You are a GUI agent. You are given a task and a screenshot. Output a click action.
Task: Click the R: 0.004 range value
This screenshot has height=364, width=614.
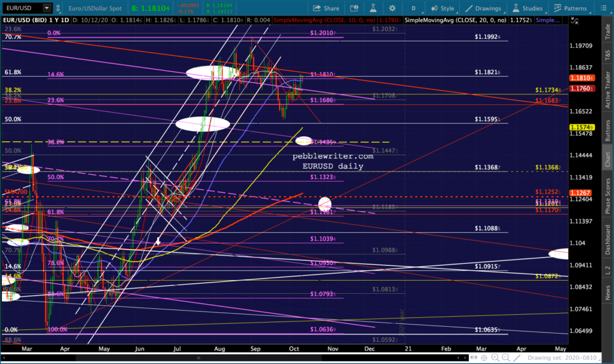coord(258,20)
